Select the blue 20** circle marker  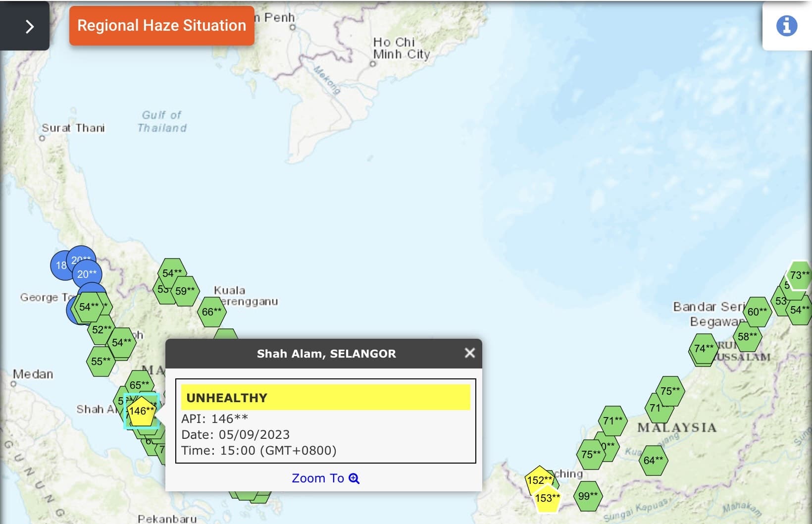87,274
